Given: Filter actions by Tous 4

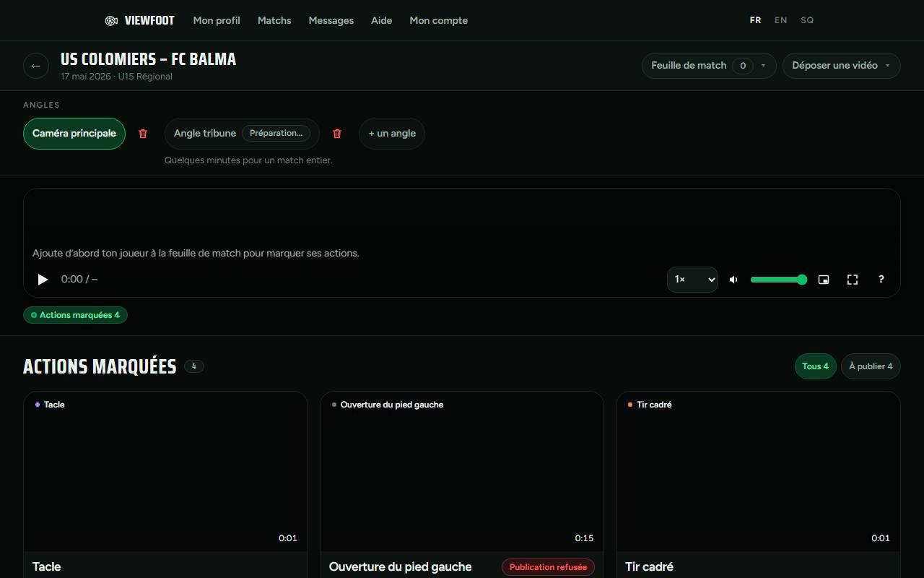Looking at the screenshot, I should point(816,366).
